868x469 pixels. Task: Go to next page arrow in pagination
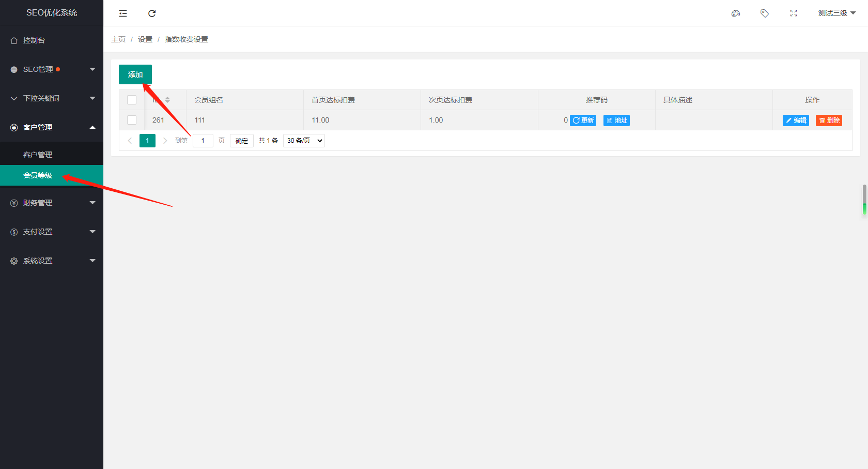(165, 141)
